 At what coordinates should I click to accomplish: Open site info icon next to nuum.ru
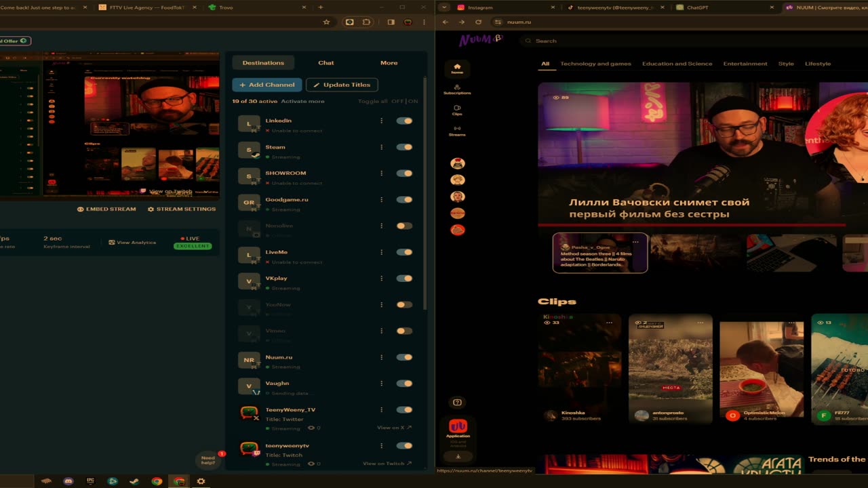point(497,22)
